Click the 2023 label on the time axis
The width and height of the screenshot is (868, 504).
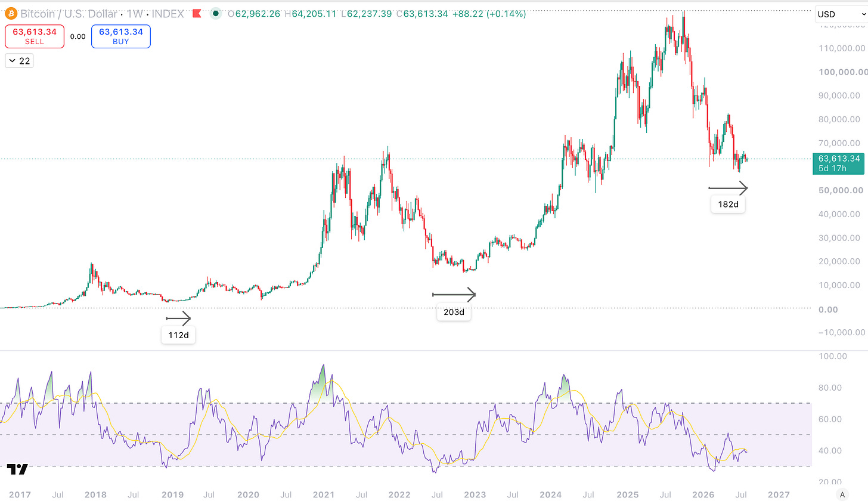coord(475,494)
